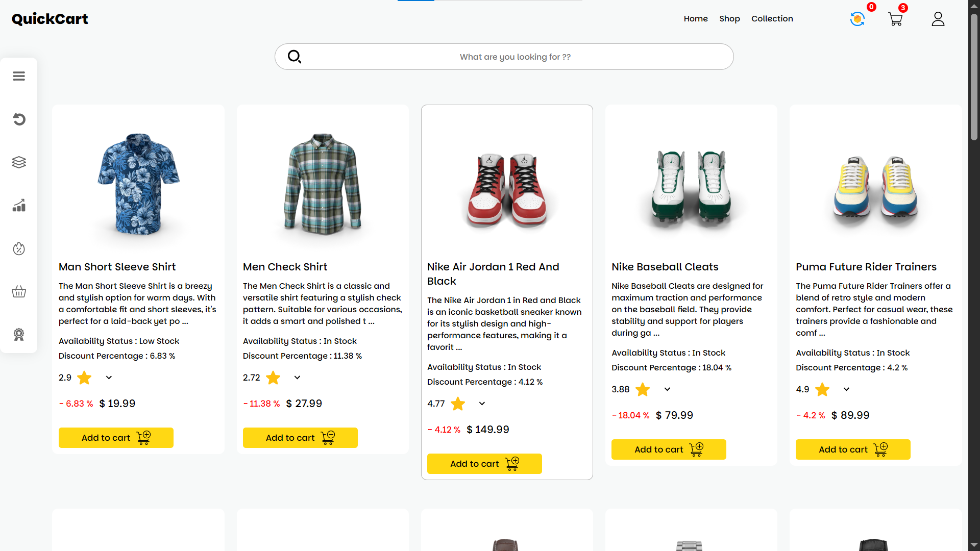Add Men Check Shirt to cart

tap(300, 438)
